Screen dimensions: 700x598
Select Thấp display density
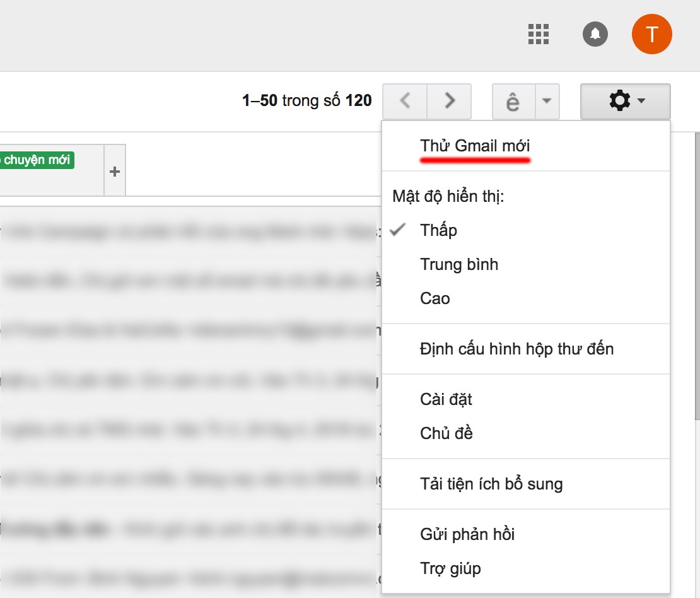pos(439,230)
